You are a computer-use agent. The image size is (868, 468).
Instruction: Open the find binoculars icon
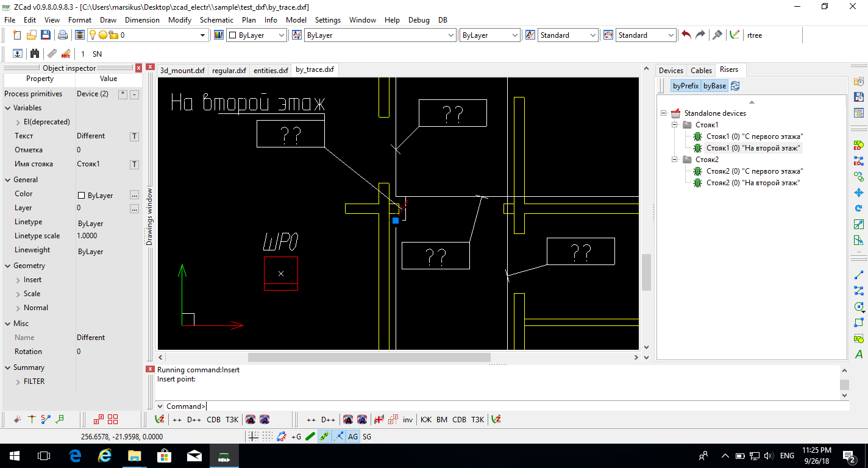35,54
